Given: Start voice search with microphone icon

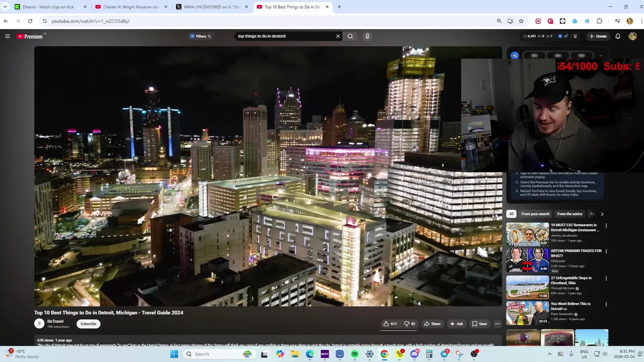Looking at the screenshot, I should point(367,36).
